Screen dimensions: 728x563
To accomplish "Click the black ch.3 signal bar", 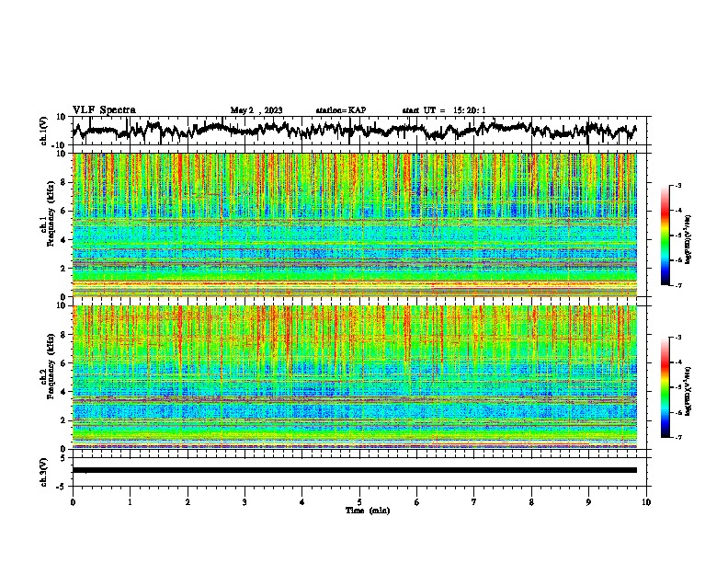I will (x=355, y=470).
